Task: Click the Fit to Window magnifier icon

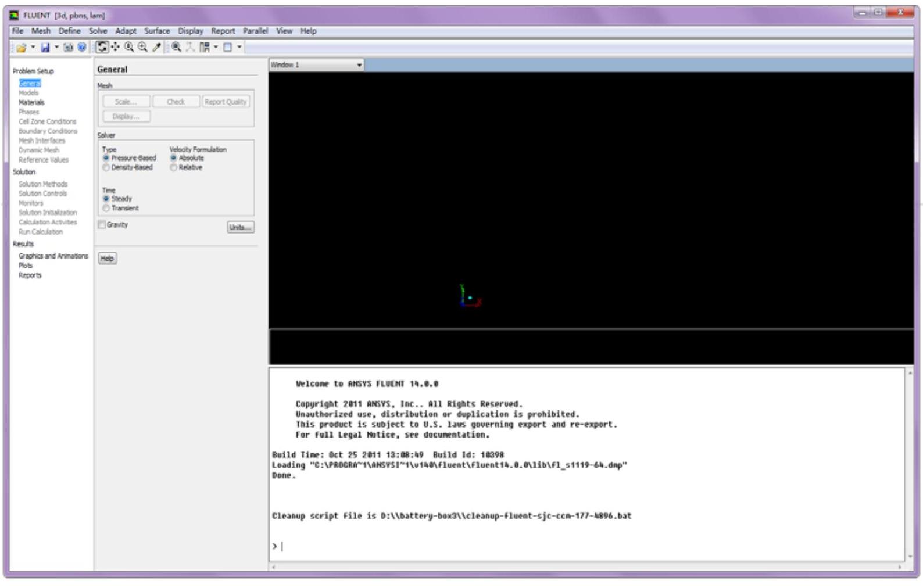Action: 176,47
